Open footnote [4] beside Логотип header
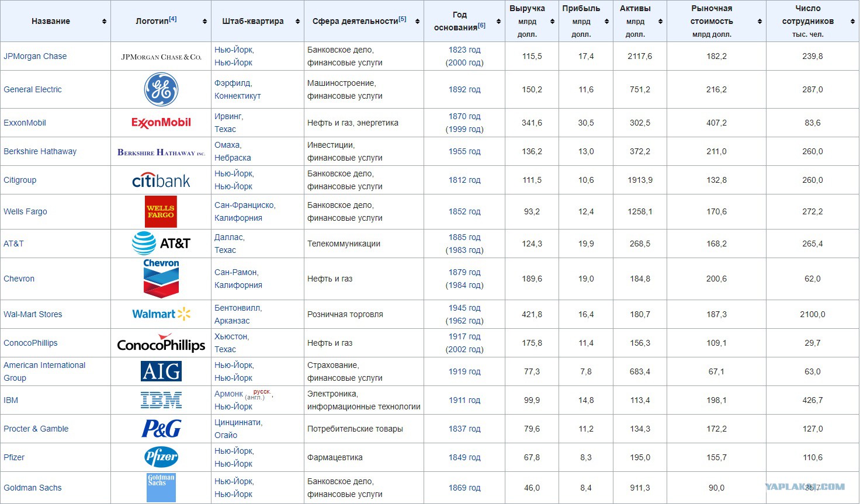 [173, 19]
